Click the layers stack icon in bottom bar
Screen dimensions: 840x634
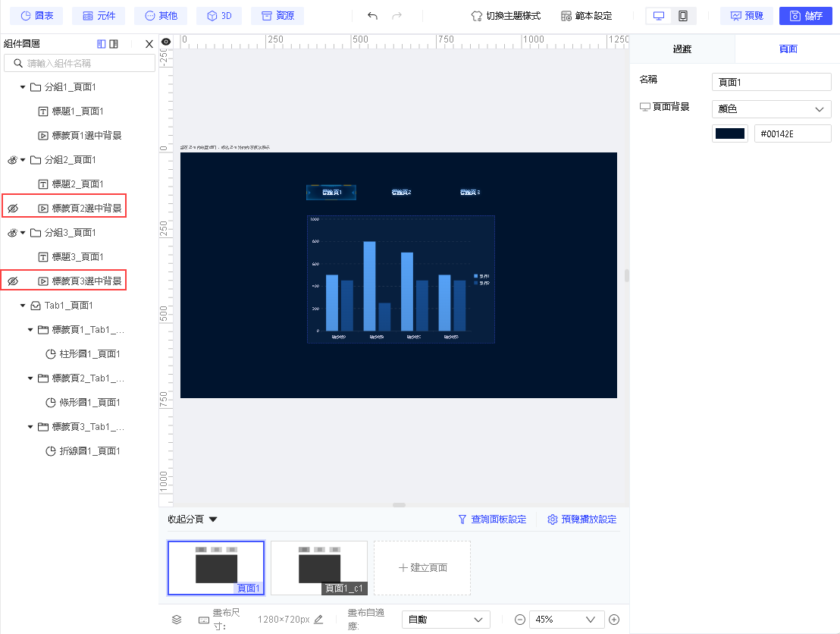pyautogui.click(x=177, y=620)
